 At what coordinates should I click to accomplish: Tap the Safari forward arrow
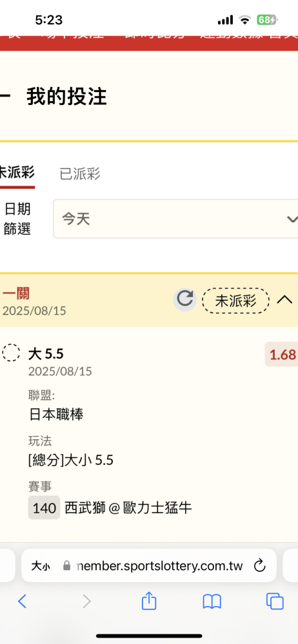click(x=86, y=601)
